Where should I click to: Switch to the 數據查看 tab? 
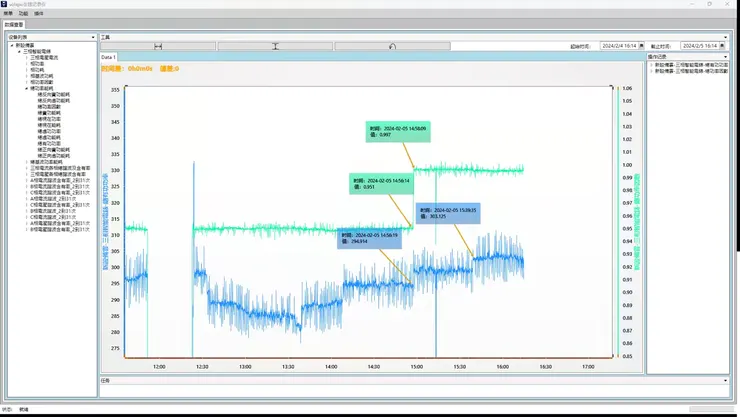click(x=14, y=25)
